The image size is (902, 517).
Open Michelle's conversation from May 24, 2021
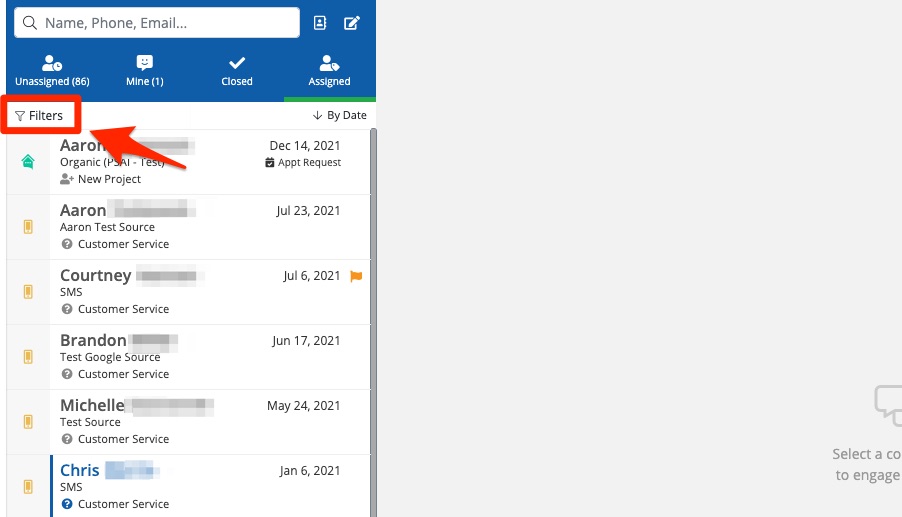click(200, 422)
